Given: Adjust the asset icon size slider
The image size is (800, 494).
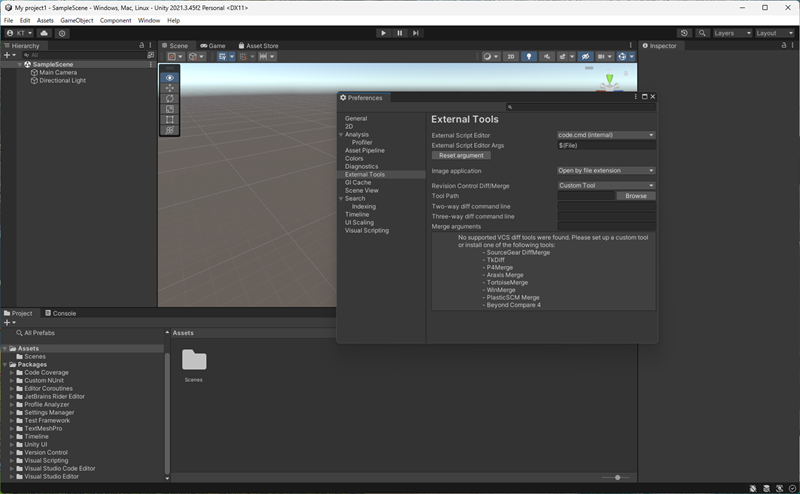Looking at the screenshot, I should 618,478.
